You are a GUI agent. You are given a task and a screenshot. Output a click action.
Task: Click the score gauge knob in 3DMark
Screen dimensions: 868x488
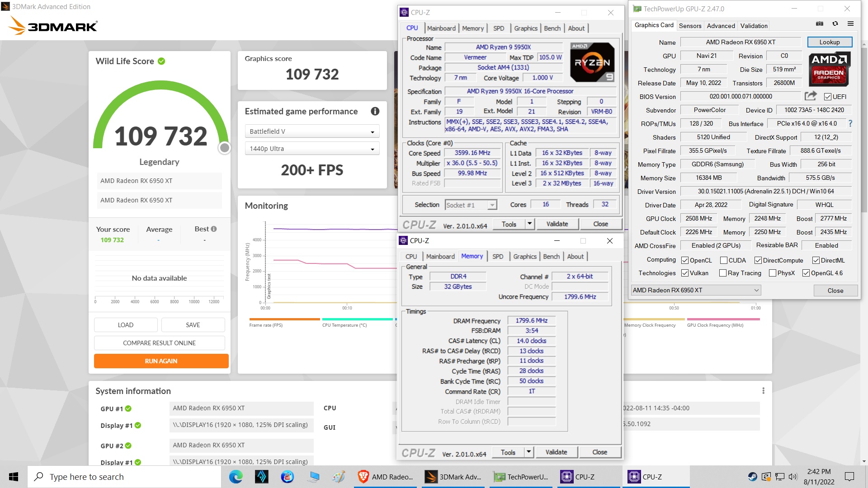click(224, 148)
